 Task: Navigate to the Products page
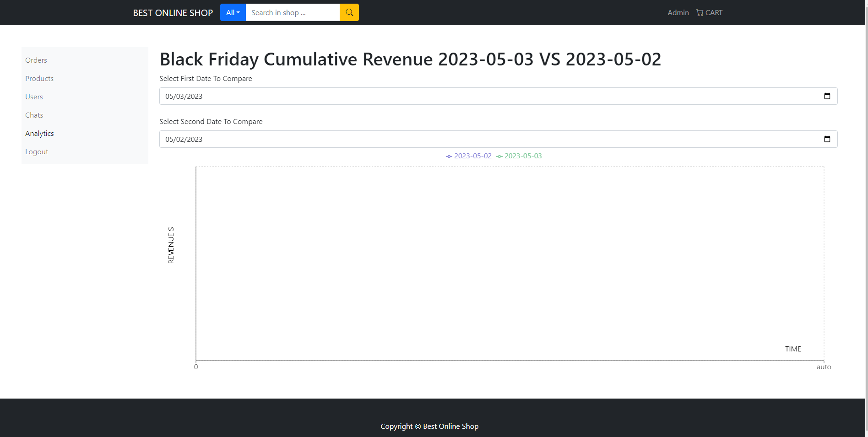[x=39, y=78]
